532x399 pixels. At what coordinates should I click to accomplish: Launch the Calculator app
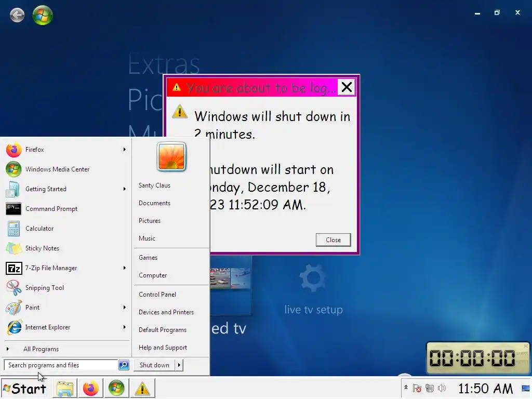(66, 229)
